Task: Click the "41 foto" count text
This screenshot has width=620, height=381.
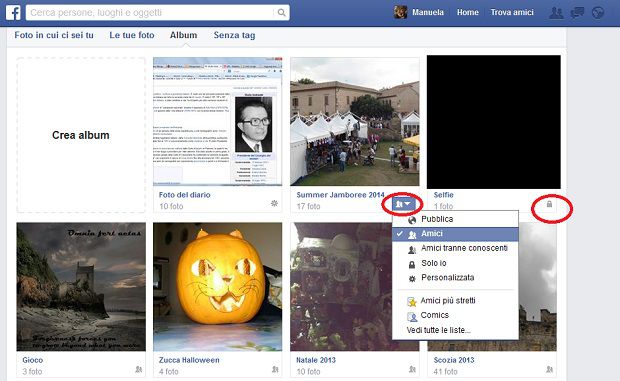Action: tap(445, 372)
